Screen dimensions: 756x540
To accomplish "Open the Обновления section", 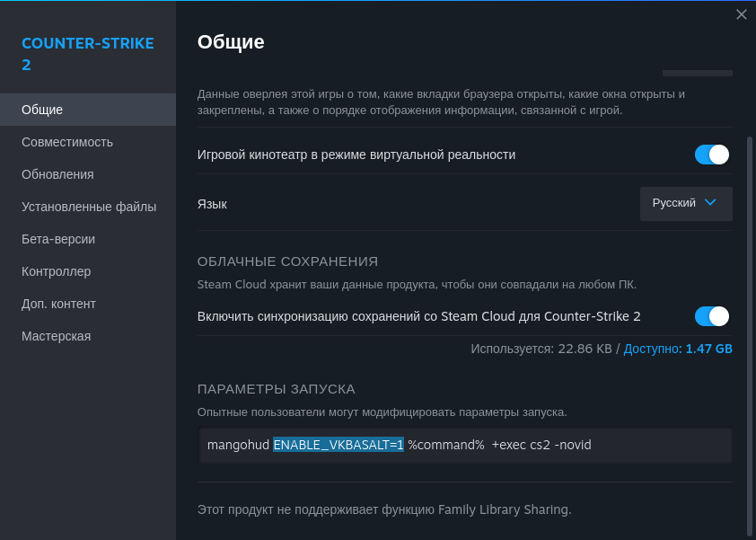I will (57, 174).
